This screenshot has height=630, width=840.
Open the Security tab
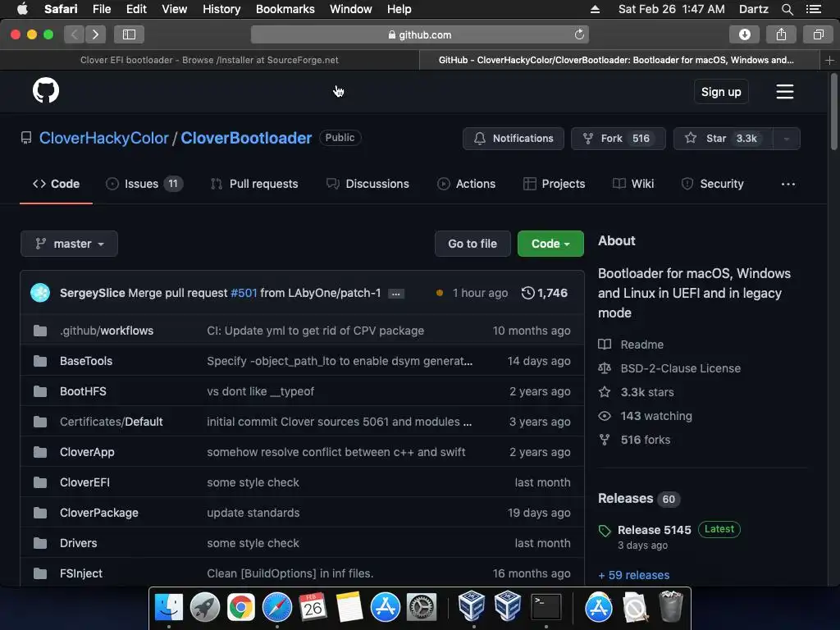(713, 185)
